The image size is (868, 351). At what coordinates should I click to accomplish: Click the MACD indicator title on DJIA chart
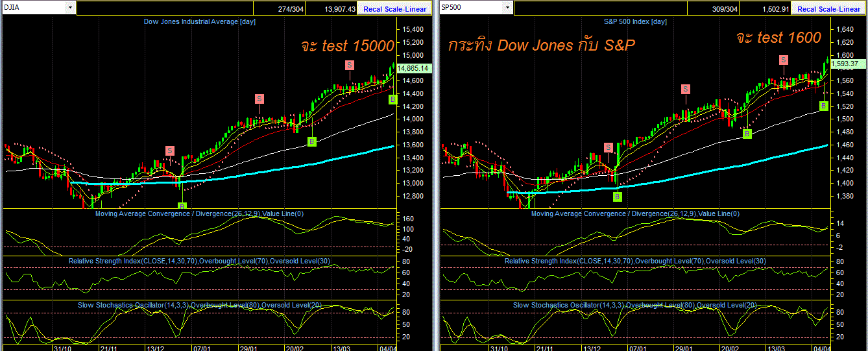(199, 213)
